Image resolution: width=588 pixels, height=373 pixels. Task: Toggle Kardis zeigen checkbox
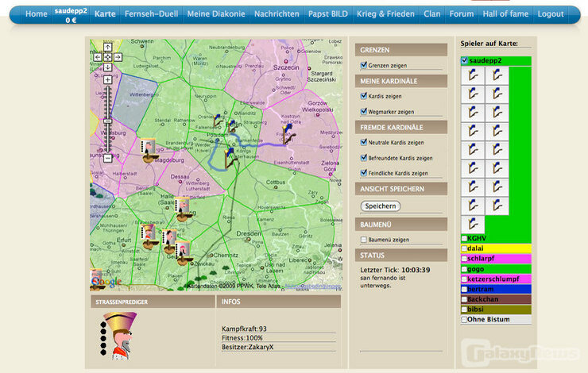click(x=363, y=96)
